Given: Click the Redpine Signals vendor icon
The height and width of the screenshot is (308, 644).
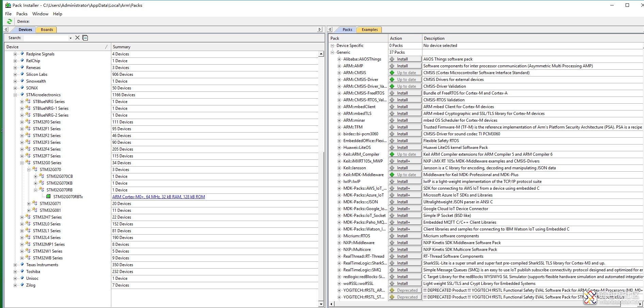Looking at the screenshot, I should (22, 54).
